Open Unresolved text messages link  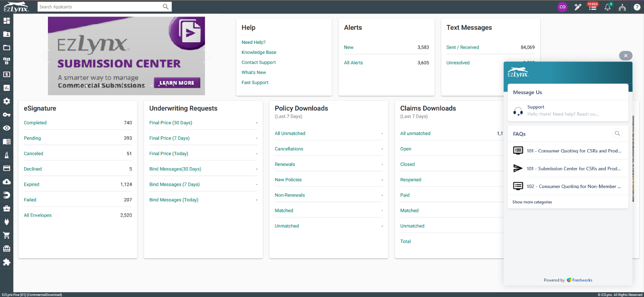[458, 63]
